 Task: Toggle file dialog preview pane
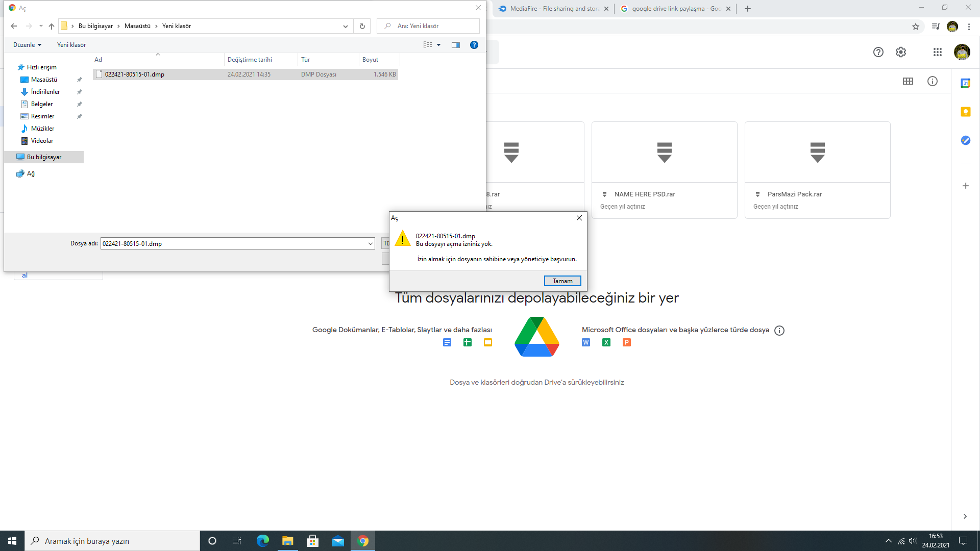tap(455, 45)
